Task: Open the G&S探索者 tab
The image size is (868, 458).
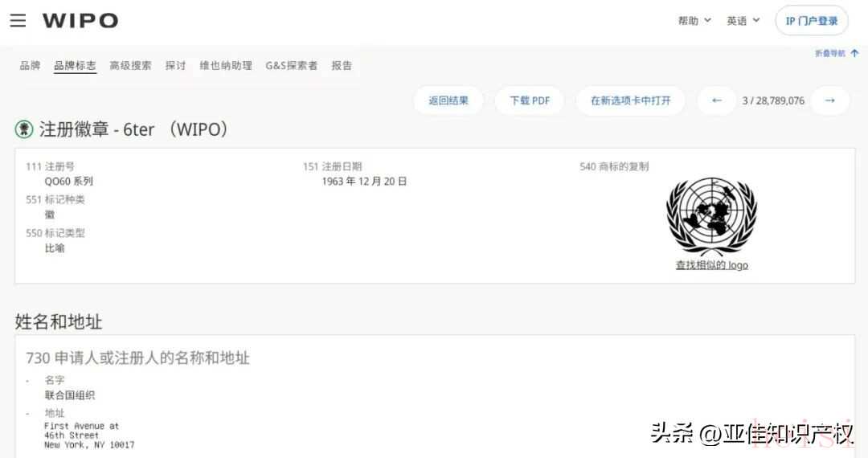Action: pos(291,65)
